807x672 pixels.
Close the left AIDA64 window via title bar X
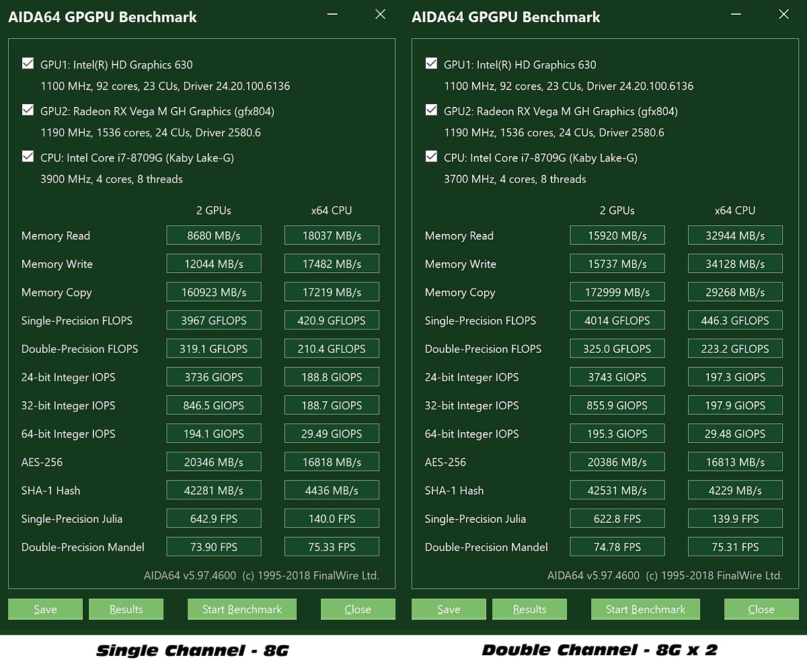[x=381, y=14]
